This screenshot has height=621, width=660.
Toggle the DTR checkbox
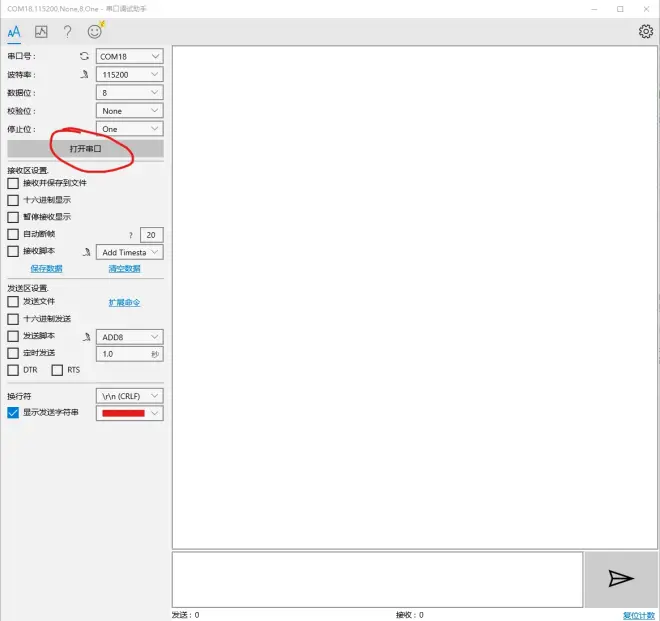pos(13,370)
